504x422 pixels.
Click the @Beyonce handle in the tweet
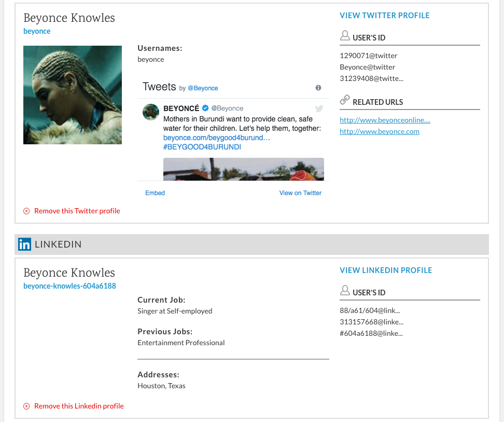(227, 108)
